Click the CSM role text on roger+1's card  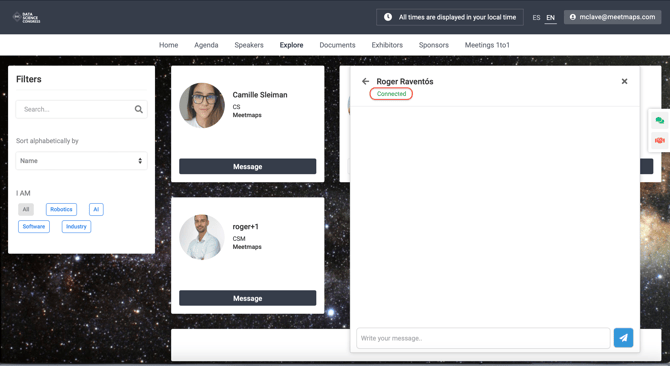(239, 238)
